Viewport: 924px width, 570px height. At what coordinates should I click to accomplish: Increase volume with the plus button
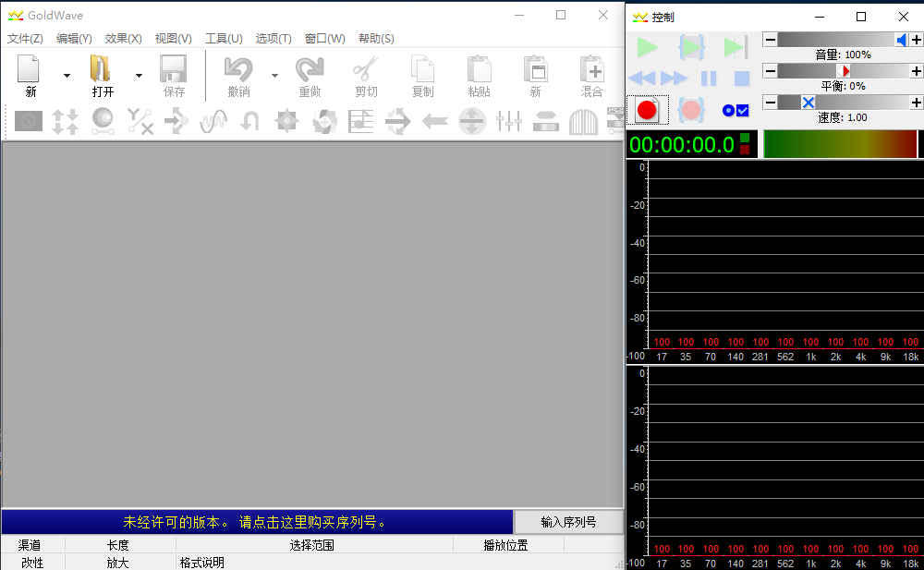click(x=917, y=40)
